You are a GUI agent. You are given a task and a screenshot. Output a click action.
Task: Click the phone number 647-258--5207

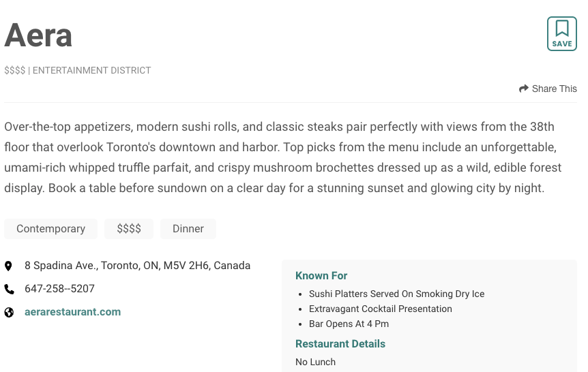[59, 289]
